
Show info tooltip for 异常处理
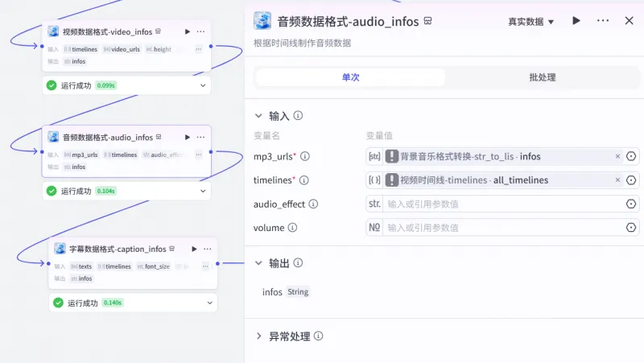pos(318,336)
